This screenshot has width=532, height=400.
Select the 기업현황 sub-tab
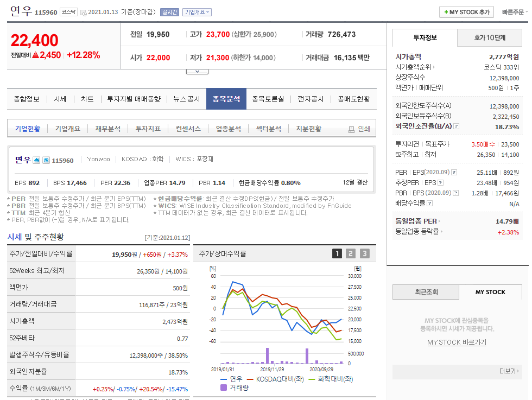[x=28, y=129]
